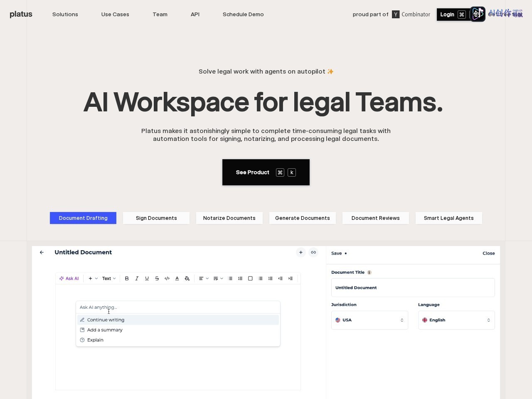Open the Solutions nav menu
The width and height of the screenshot is (532, 399).
point(65,14)
